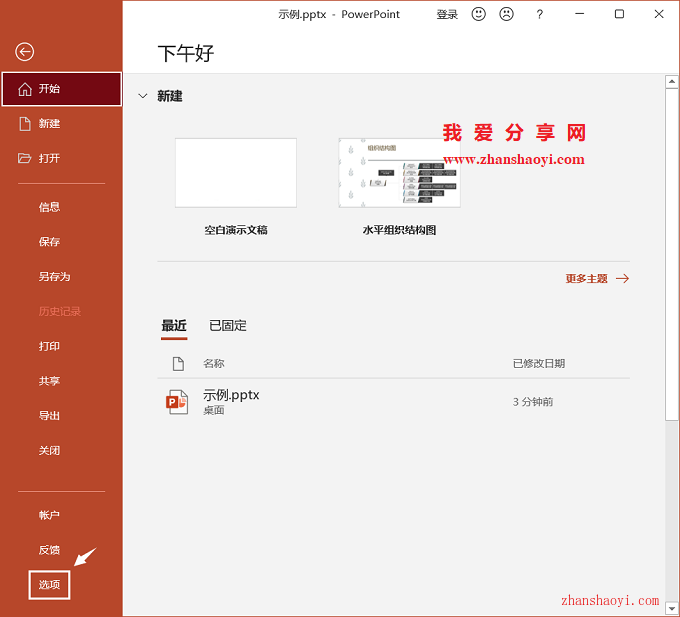Select the 水平组织结构图 template thumbnail
The image size is (680, 617).
tap(399, 173)
